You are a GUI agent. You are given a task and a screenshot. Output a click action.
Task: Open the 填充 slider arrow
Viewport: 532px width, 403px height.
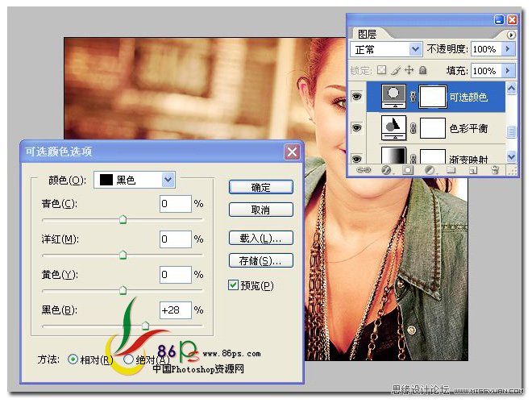point(508,71)
